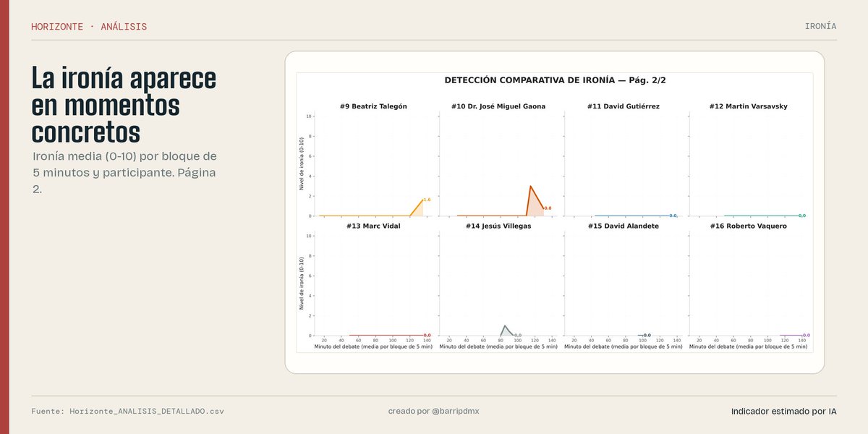This screenshot has width=868, height=434.
Task: Click the 0.0 end value in David Alandete chart
Action: (647, 336)
